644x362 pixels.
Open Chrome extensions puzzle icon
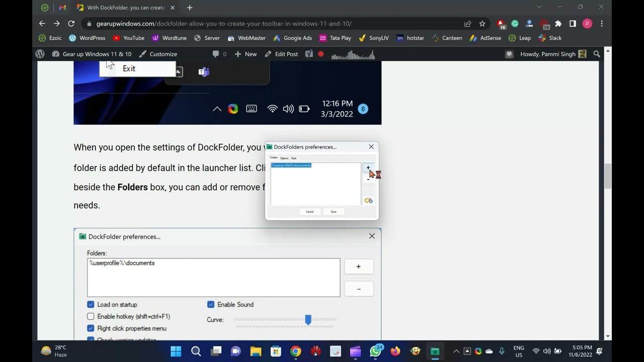(x=558, y=24)
